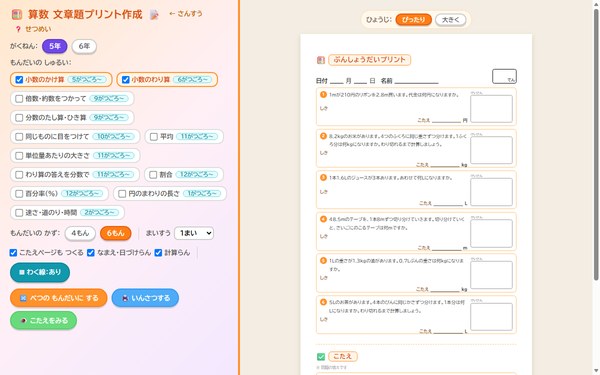Click the こたえ section label
Screen dimensions: 600x375
pyautogui.click(x=342, y=356)
